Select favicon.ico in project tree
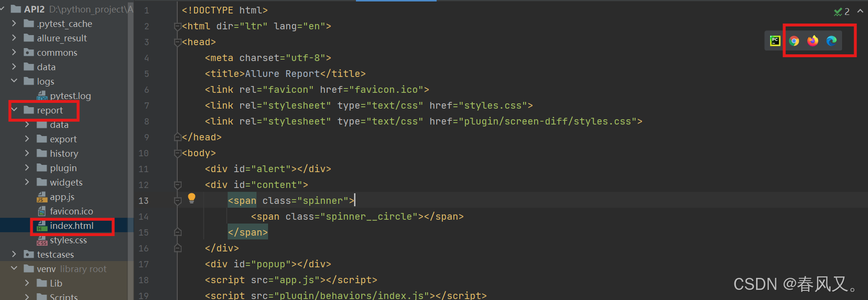This screenshot has height=300, width=868. pos(72,212)
